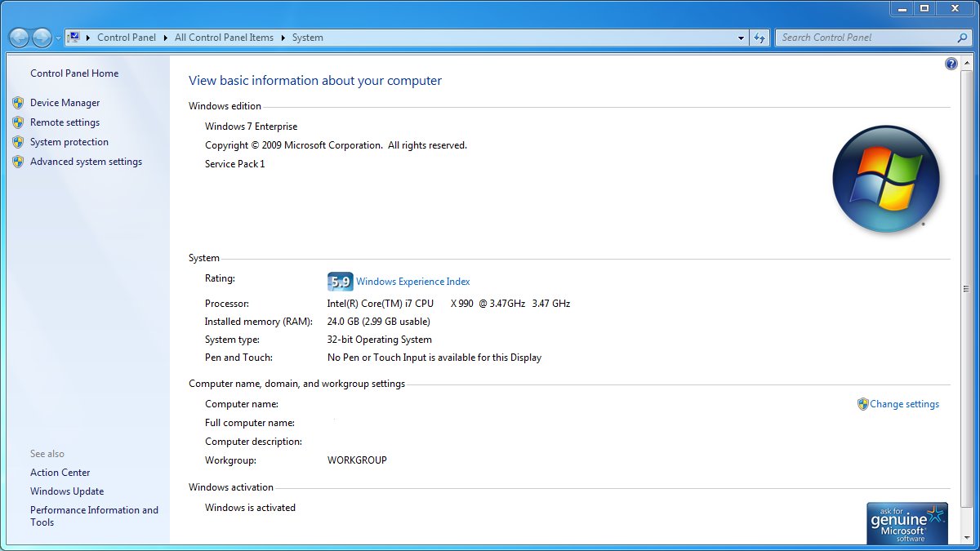Open Advanced system settings

click(86, 162)
